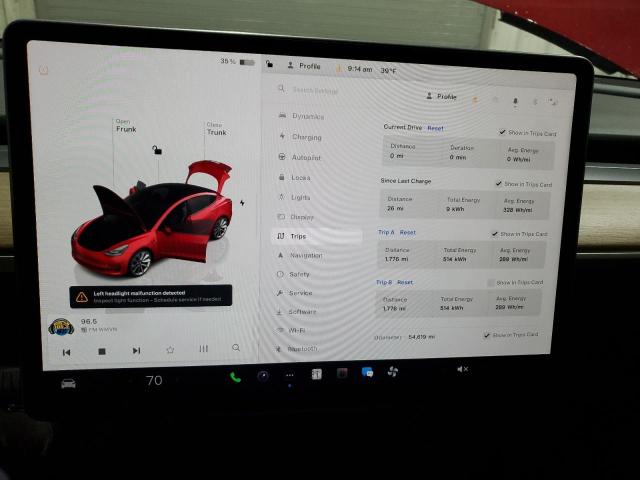Tap the 39°F outside temperature
640x480 pixels.
(x=389, y=71)
